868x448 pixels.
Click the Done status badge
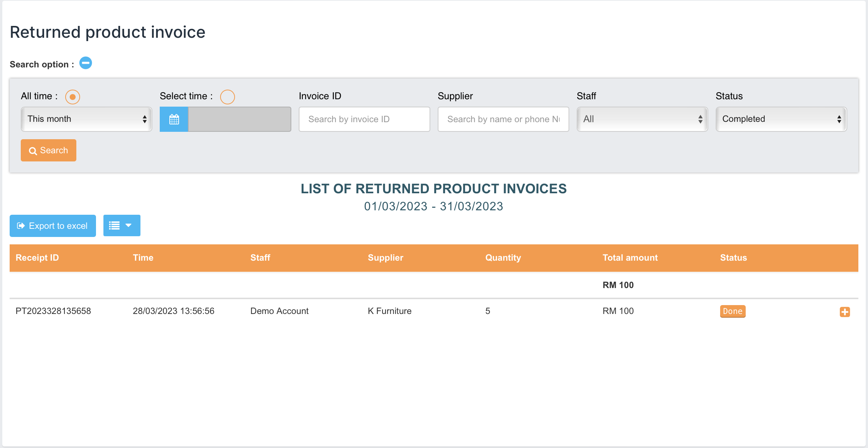click(x=732, y=311)
